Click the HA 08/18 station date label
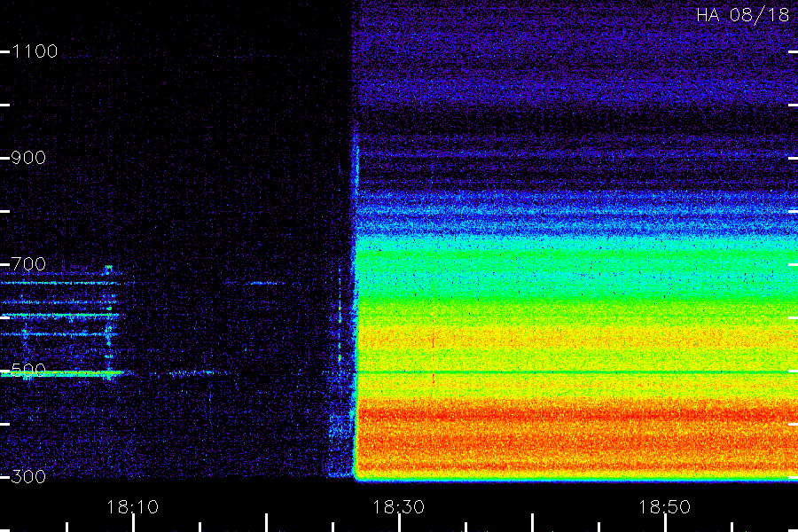This screenshot has height=532, width=798. point(742,15)
